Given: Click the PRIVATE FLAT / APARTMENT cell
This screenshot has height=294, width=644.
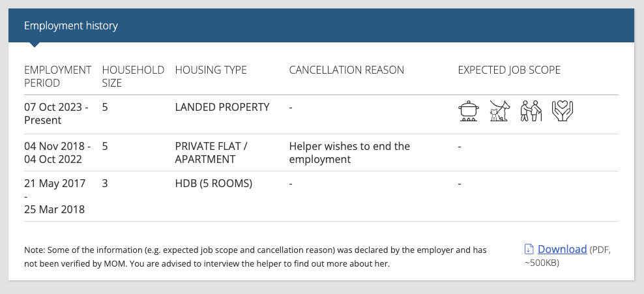Looking at the screenshot, I should [x=211, y=153].
